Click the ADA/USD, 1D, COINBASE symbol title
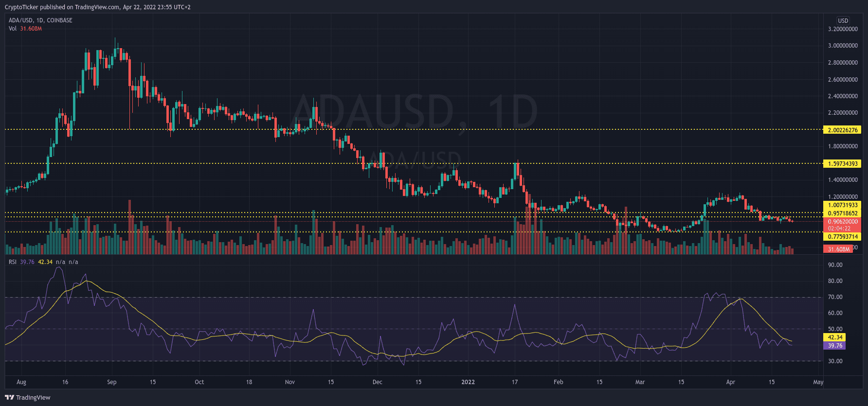868x406 pixels. pos(40,20)
